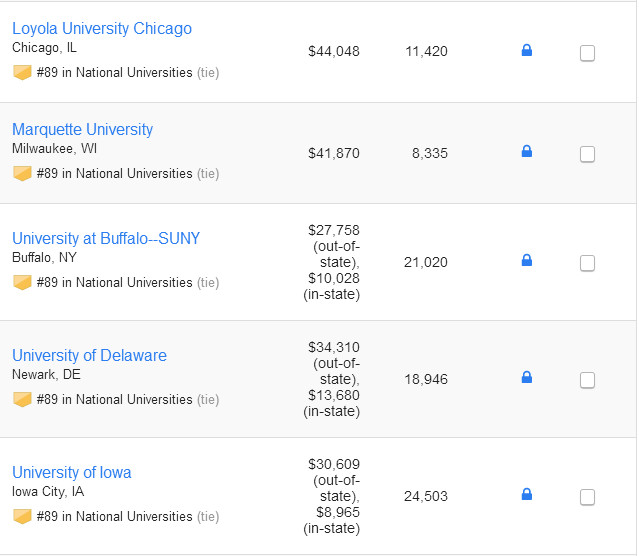
Task: Click lock icon in University at Buffalo row
Action: point(527,261)
